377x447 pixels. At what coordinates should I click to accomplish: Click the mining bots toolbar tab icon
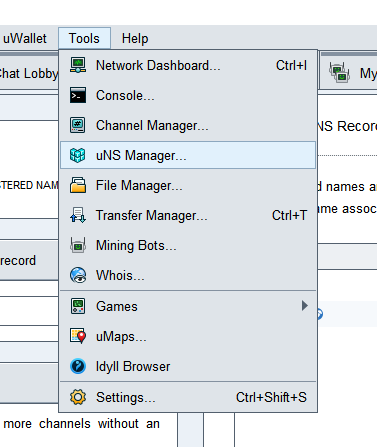coord(339,72)
